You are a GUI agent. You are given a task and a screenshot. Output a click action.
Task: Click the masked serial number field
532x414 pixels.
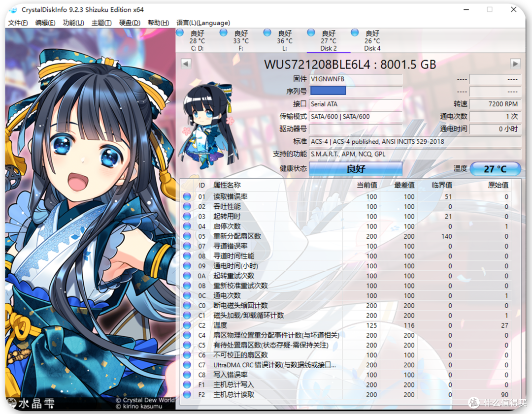(356, 91)
